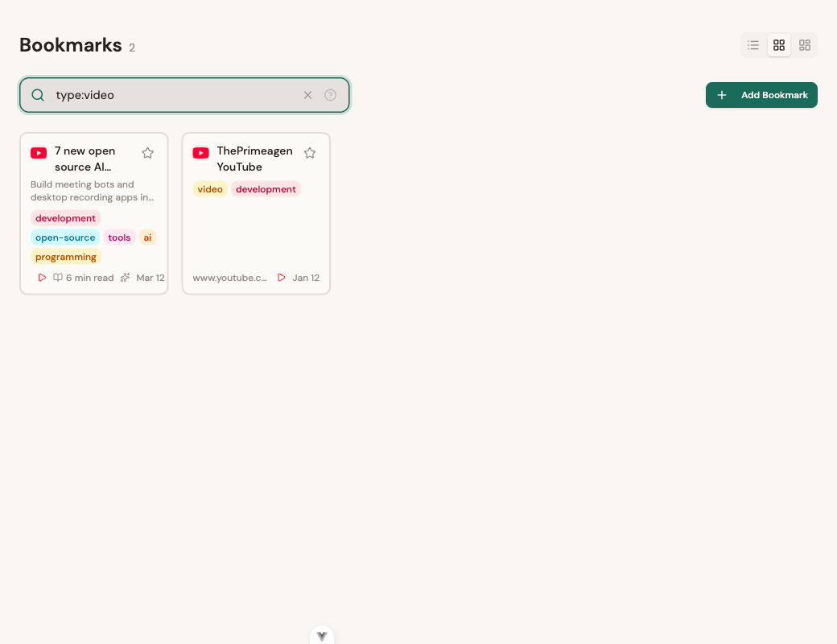Select the "video" tag on ThePrimeagen card
Image resolution: width=837 pixels, height=644 pixels.
click(x=210, y=189)
